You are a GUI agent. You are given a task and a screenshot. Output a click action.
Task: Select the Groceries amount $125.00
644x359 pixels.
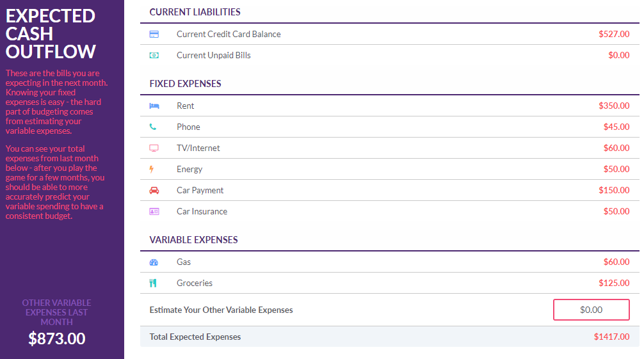pos(614,283)
